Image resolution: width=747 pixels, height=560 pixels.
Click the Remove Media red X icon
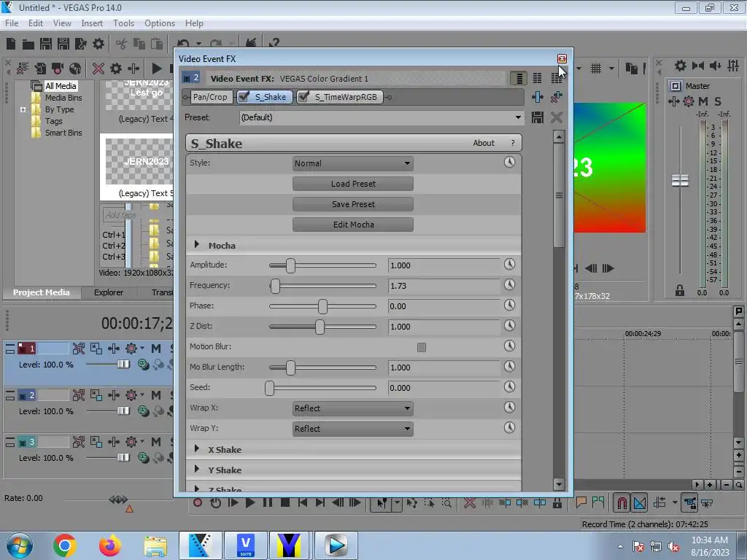98,69
